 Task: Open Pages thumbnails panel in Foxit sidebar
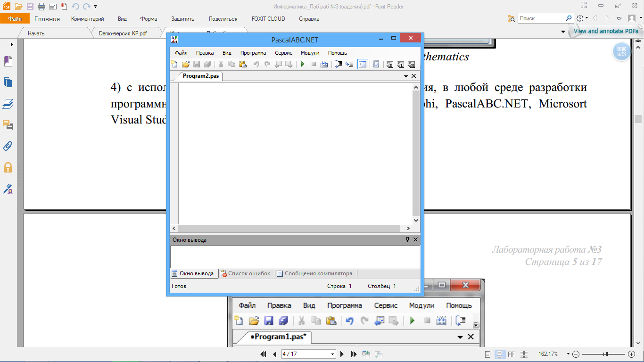[x=8, y=82]
